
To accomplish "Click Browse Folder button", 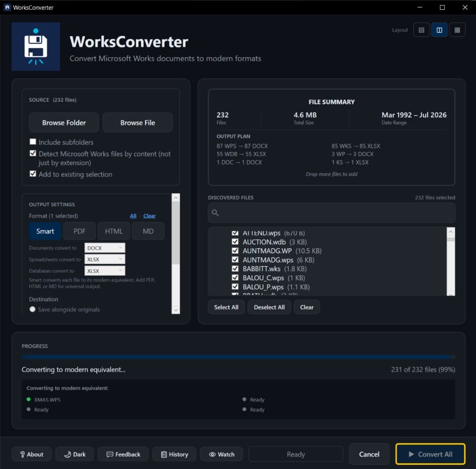I will 64,123.
